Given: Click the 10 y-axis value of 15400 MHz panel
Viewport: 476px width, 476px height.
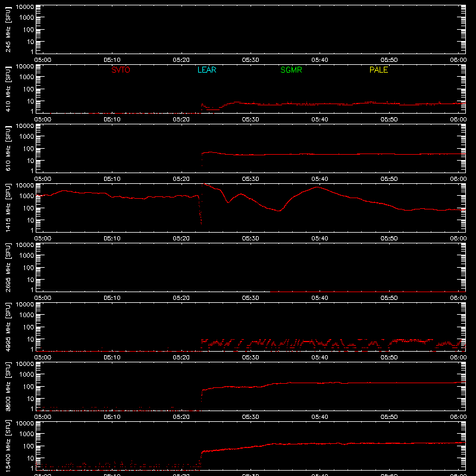Looking at the screenshot, I should click(x=31, y=458).
